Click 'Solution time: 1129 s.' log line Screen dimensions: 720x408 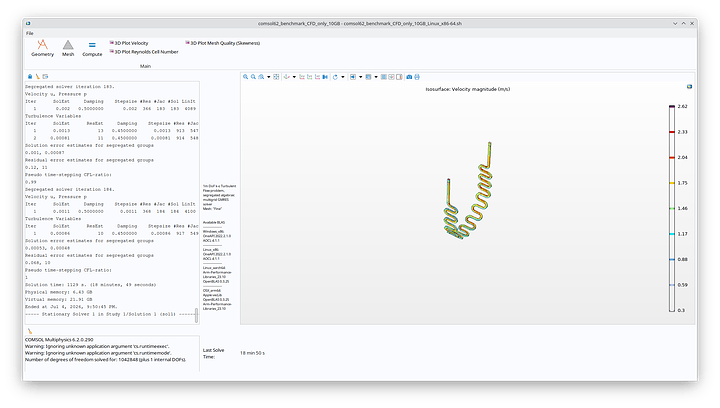(90, 285)
